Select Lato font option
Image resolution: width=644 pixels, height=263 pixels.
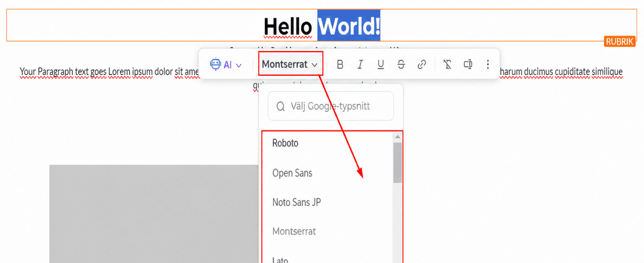[x=280, y=259]
